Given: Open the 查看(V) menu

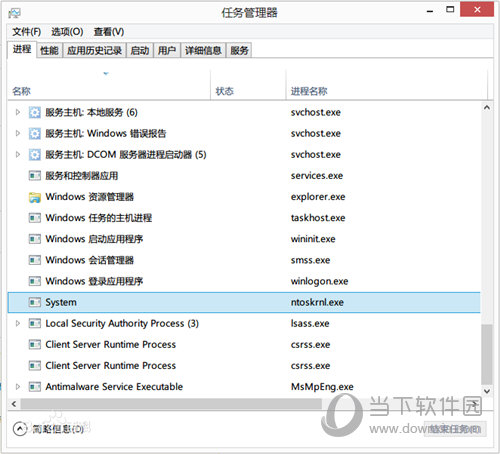Looking at the screenshot, I should (x=109, y=32).
